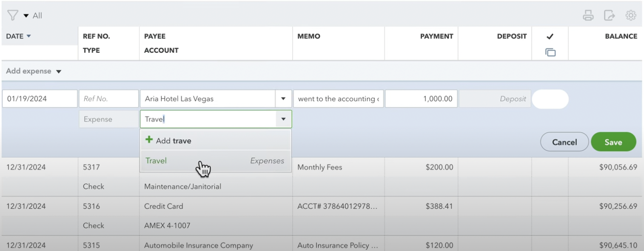Screen dimensions: 644x251
Task: Click the DATE column sort arrow
Action: [28, 36]
